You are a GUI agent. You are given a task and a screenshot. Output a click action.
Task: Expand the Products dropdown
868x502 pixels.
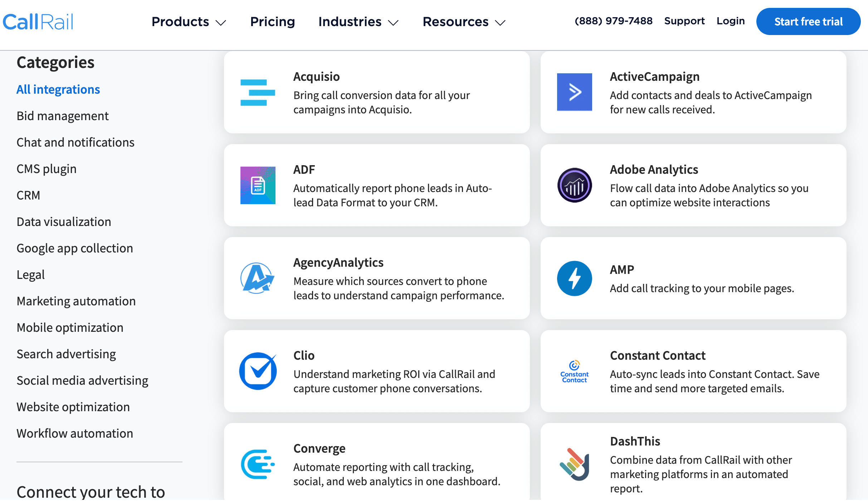pyautogui.click(x=188, y=22)
